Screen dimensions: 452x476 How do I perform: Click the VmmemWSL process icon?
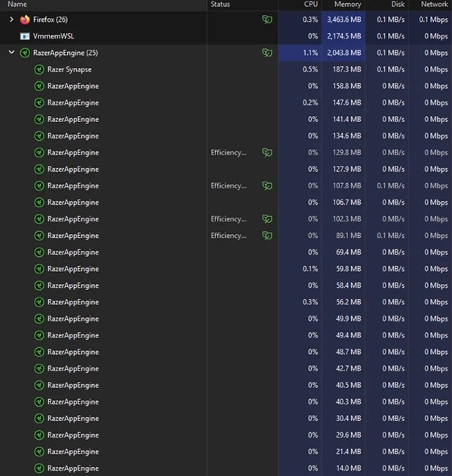click(25, 36)
